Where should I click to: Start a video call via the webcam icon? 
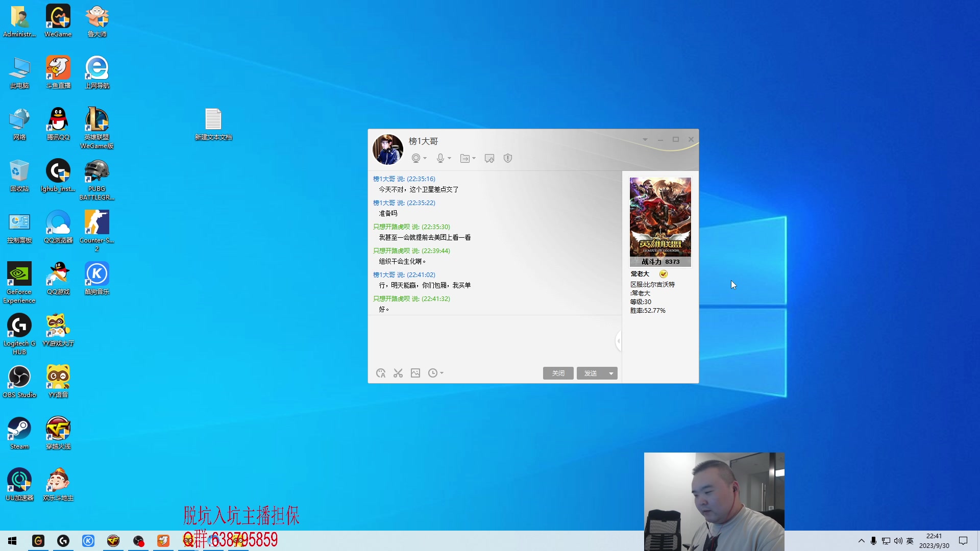416,158
